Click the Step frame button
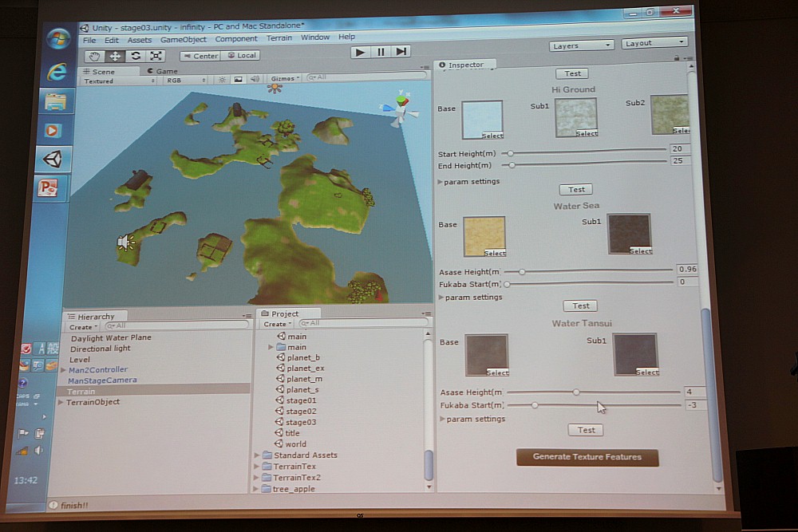The image size is (798, 532). click(401, 51)
